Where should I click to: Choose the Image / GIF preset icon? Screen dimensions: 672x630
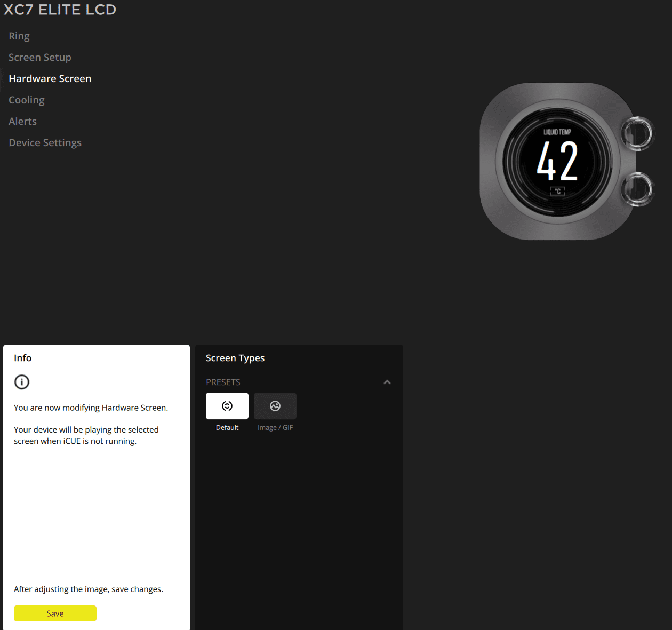coord(275,406)
